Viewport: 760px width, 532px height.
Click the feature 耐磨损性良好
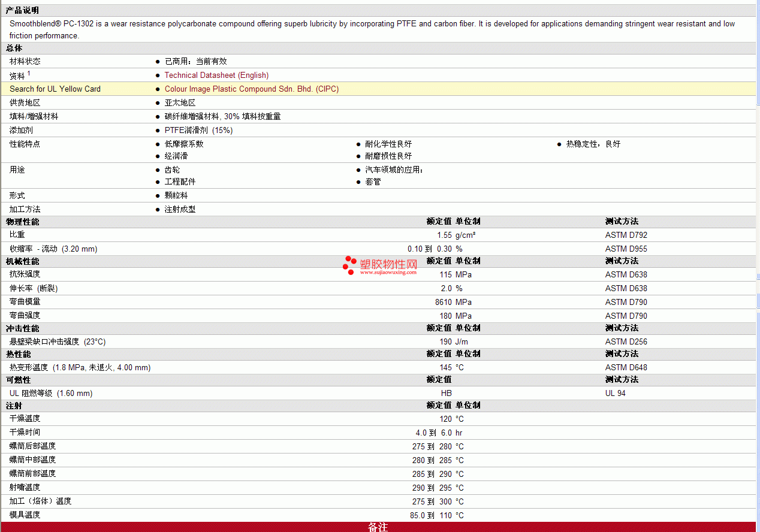pos(389,156)
